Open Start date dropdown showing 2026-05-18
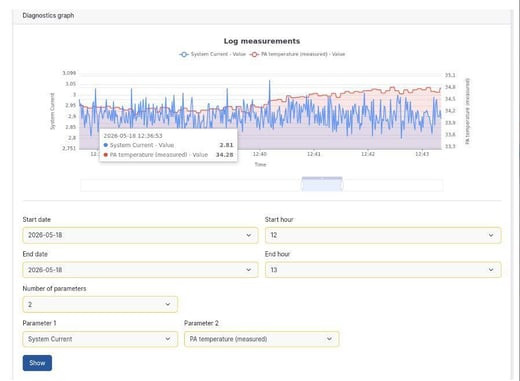This screenshot has height=381, width=520. point(140,235)
